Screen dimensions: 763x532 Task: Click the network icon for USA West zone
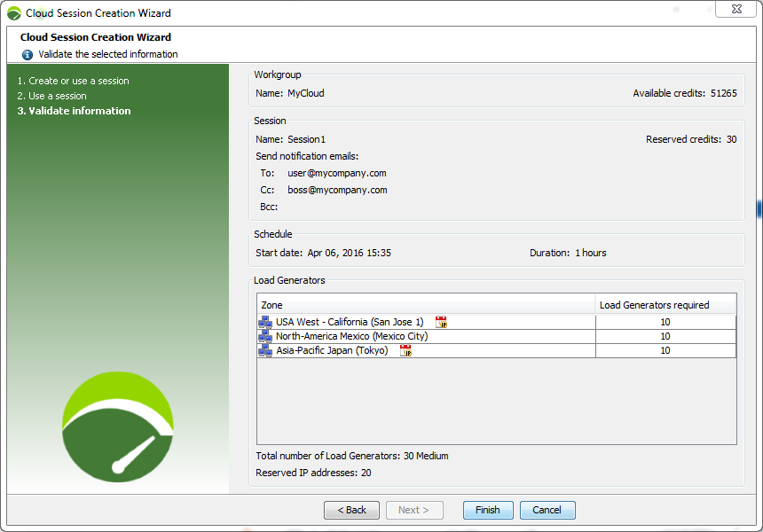(x=265, y=323)
